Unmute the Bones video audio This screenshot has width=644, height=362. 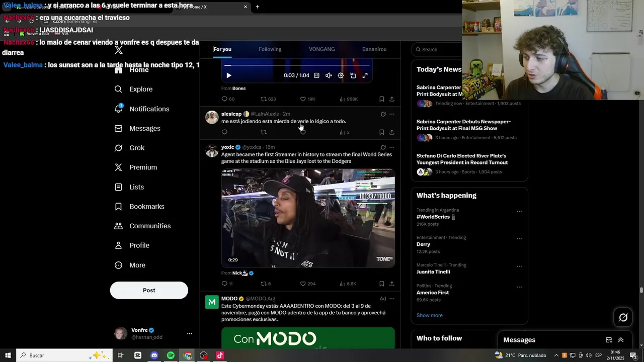(x=329, y=75)
